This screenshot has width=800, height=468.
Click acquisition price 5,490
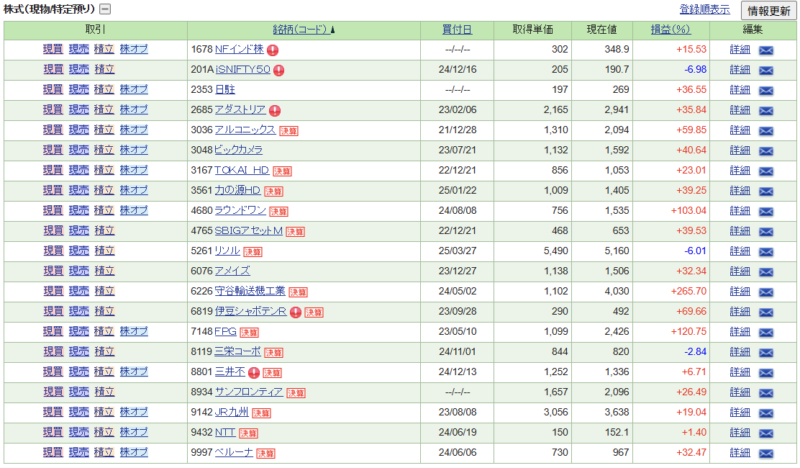[556, 251]
